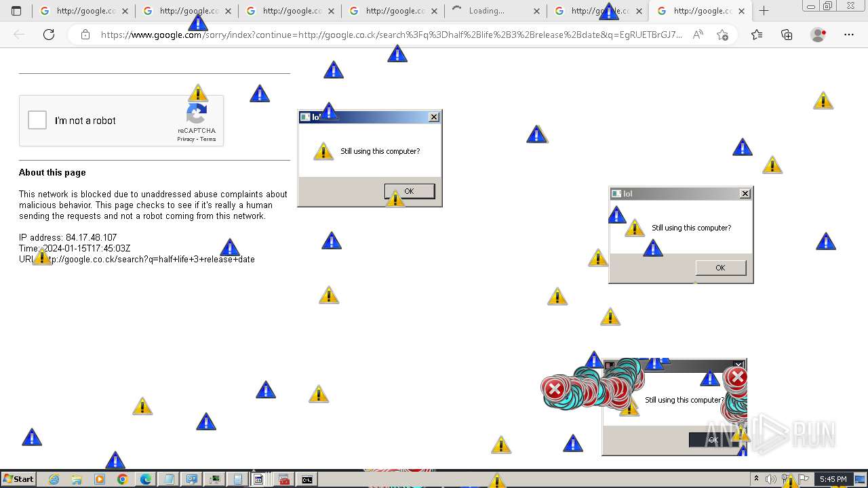Open the Edge profile menu

tap(818, 35)
